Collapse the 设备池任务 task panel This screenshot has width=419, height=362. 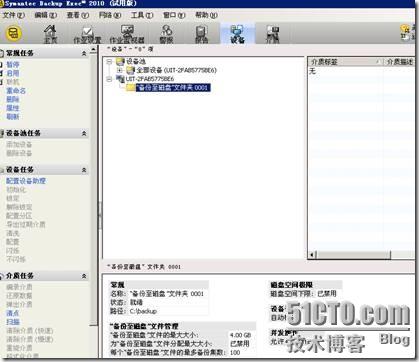click(x=84, y=133)
